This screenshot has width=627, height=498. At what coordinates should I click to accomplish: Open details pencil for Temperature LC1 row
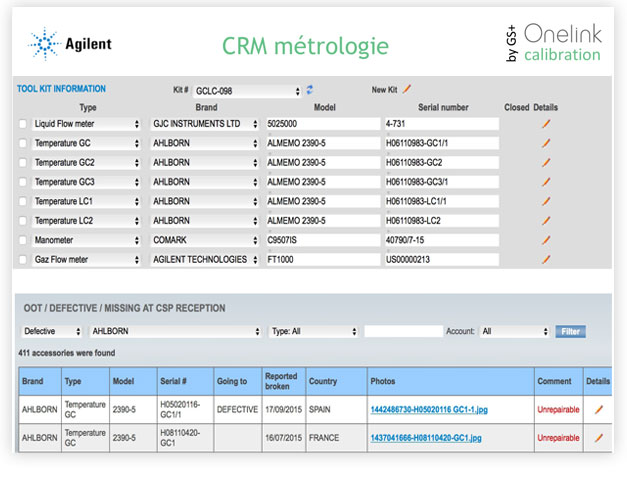click(x=546, y=201)
